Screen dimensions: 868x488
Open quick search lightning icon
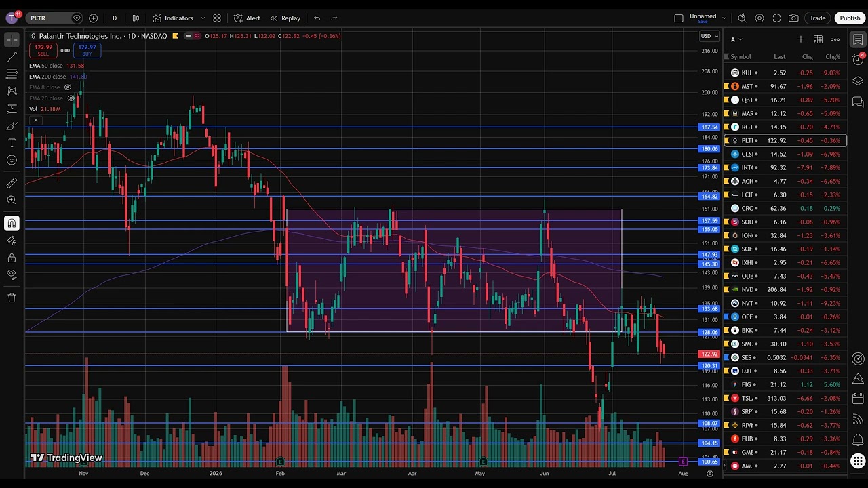pyautogui.click(x=742, y=18)
